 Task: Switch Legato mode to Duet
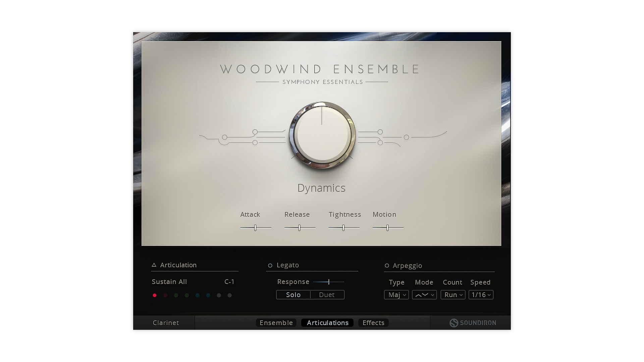[x=327, y=295]
